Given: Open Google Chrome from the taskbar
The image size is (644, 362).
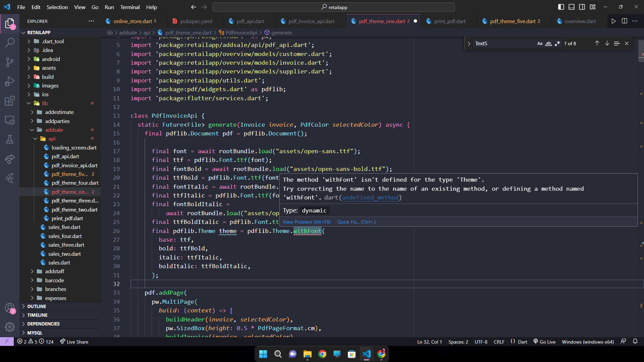Looking at the screenshot, I should [322, 354].
